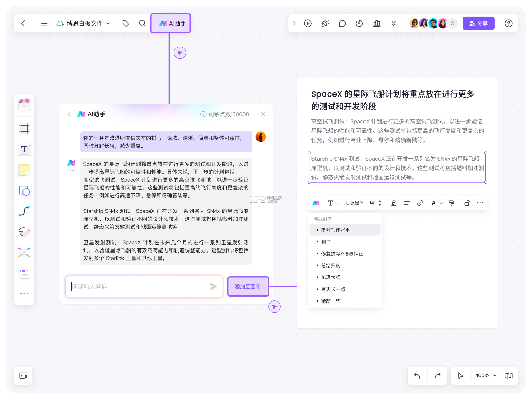Viewport: 532px width, 399px height.
Task: Insert a link with the chain icon
Action: [420, 203]
